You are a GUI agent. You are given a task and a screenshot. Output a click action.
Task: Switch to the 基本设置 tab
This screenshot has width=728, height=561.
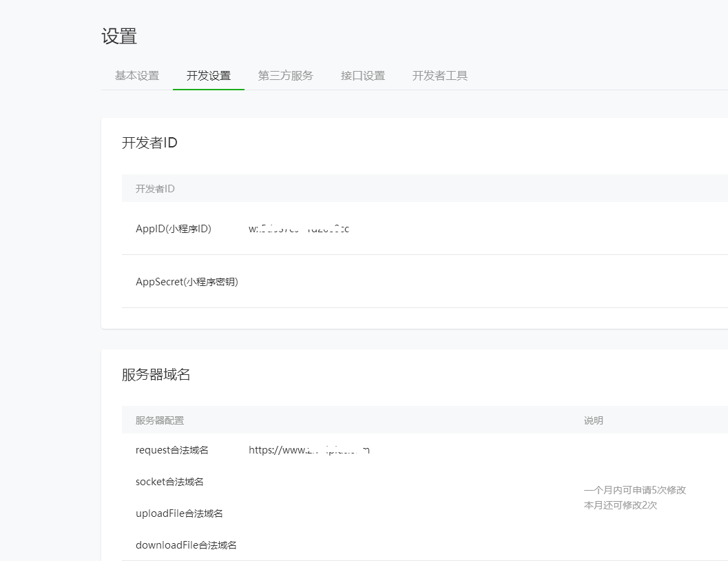pos(137,76)
